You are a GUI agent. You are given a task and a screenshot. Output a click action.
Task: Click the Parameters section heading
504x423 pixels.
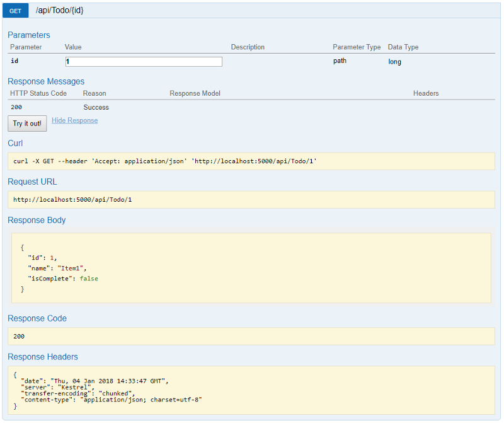coord(28,35)
